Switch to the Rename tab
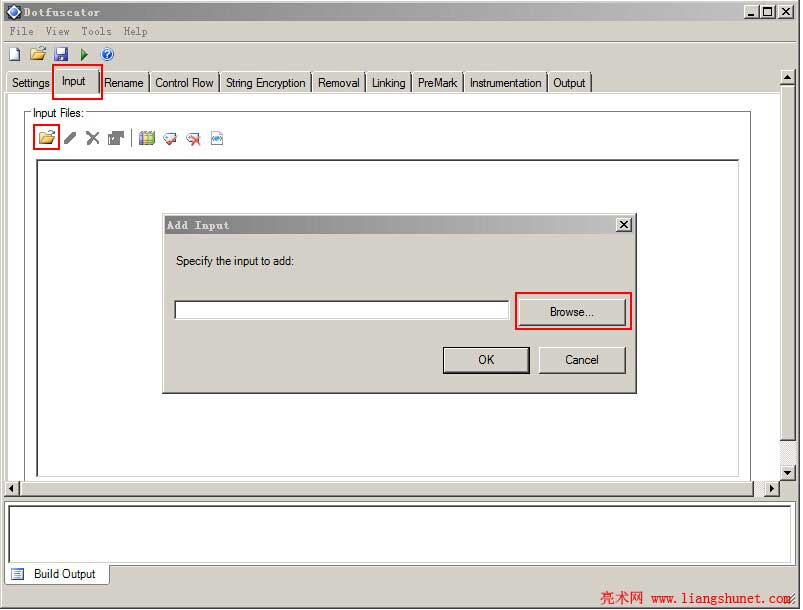This screenshot has height=610, width=803. (x=124, y=83)
